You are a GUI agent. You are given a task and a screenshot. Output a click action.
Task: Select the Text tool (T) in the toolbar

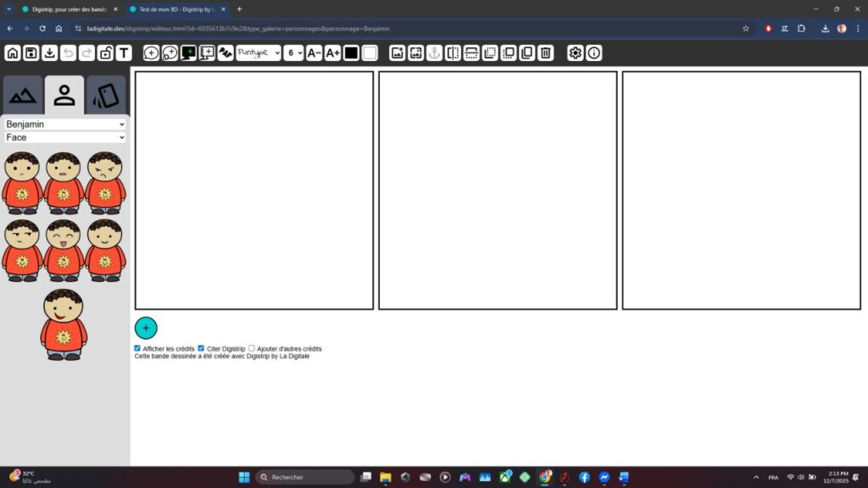pos(123,53)
